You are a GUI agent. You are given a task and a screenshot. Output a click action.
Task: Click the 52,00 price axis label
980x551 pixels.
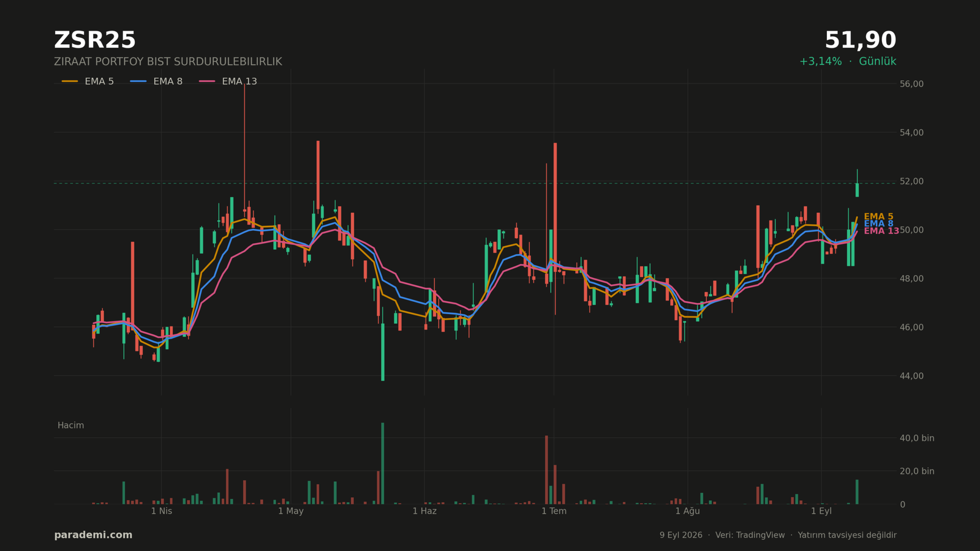coord(911,181)
